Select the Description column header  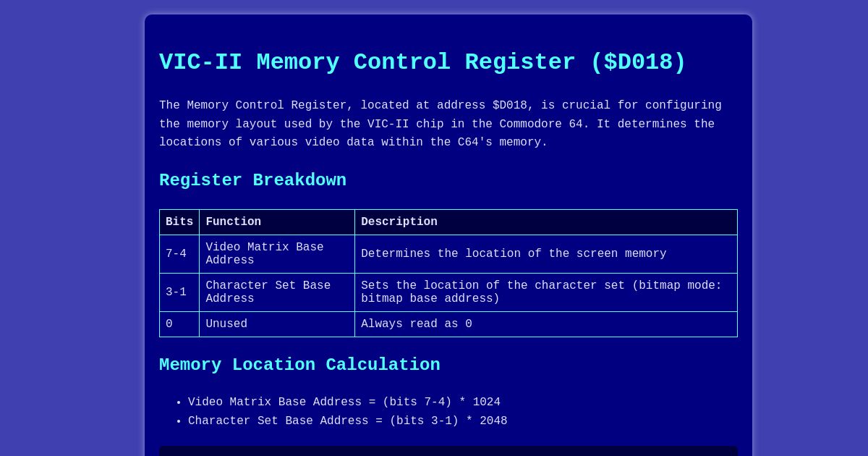[399, 222]
